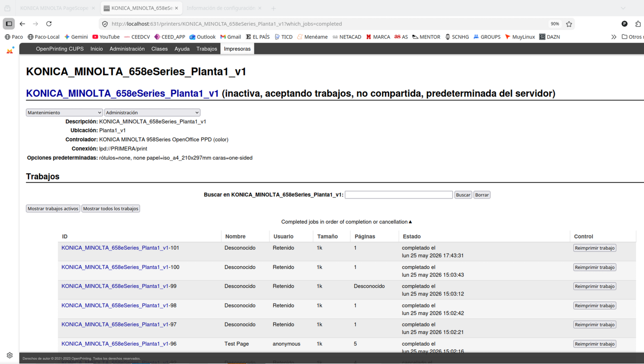Toggle job sort order arrow
This screenshot has height=364, width=644.
pos(410,222)
